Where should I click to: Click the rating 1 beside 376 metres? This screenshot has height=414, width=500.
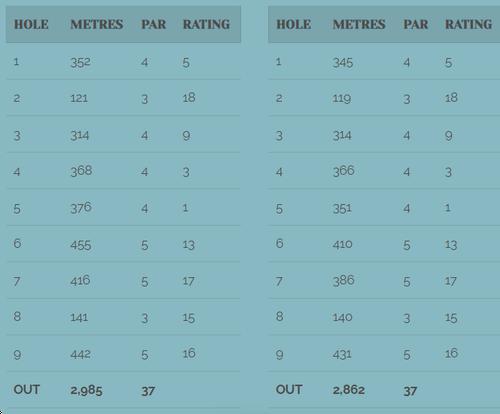(186, 208)
